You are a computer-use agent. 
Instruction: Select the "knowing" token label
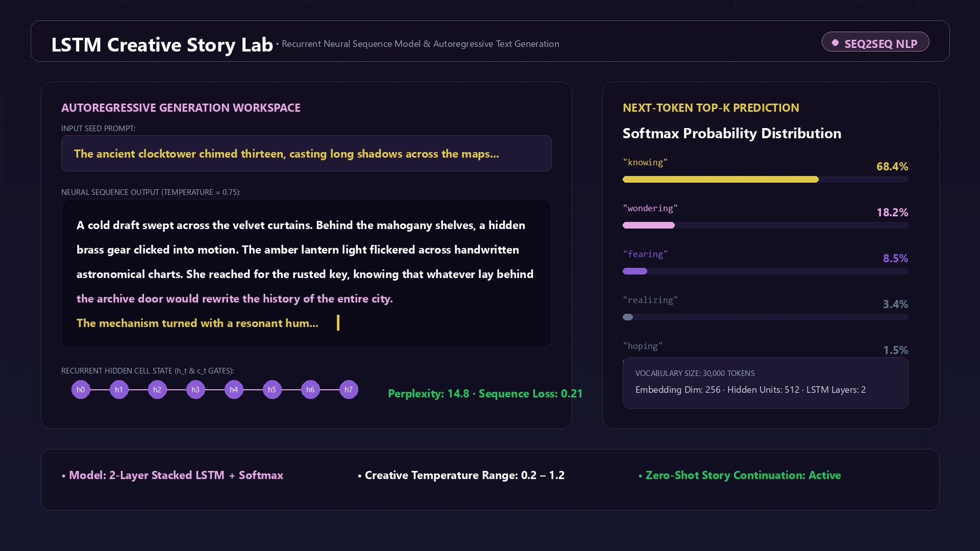pyautogui.click(x=645, y=162)
